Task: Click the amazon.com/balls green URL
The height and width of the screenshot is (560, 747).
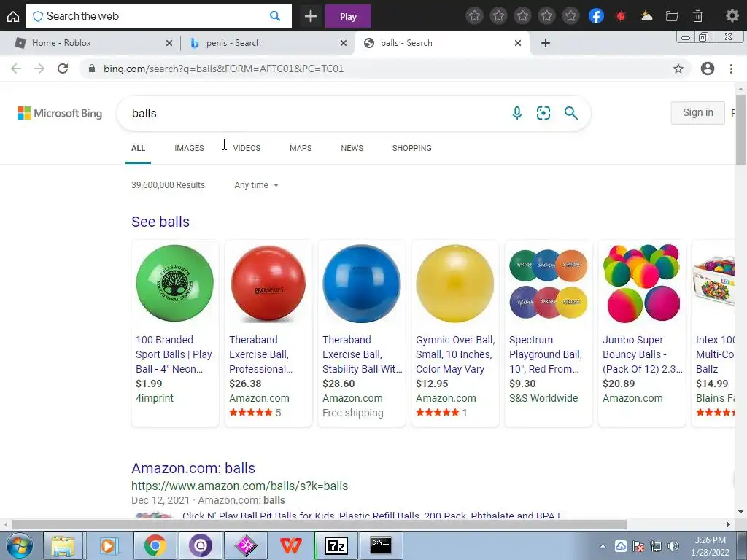Action: (239, 486)
